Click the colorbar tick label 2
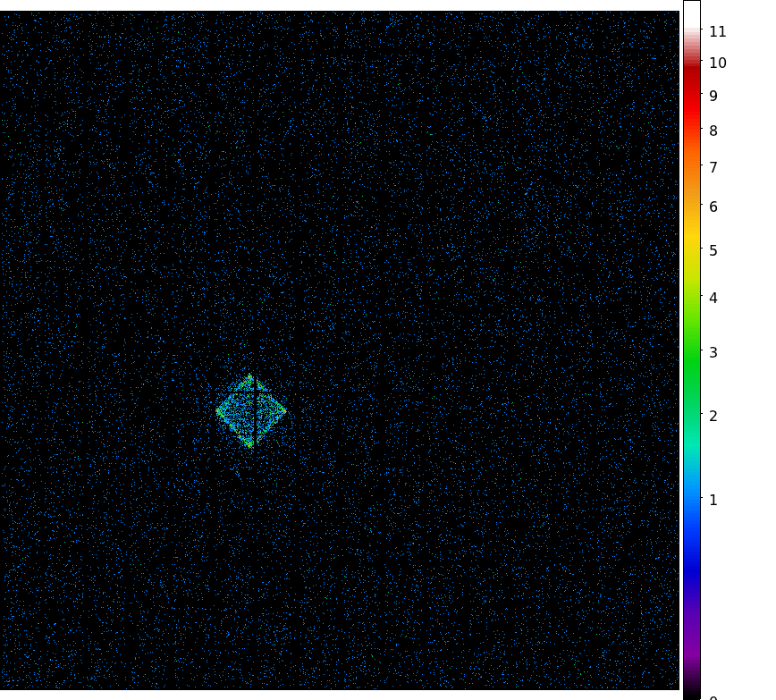The height and width of the screenshot is (700, 776). click(x=713, y=417)
